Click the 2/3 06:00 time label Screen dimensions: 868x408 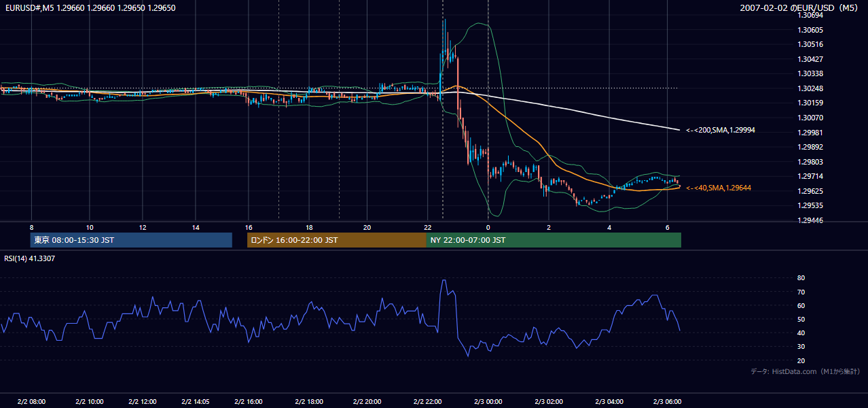[667, 402]
